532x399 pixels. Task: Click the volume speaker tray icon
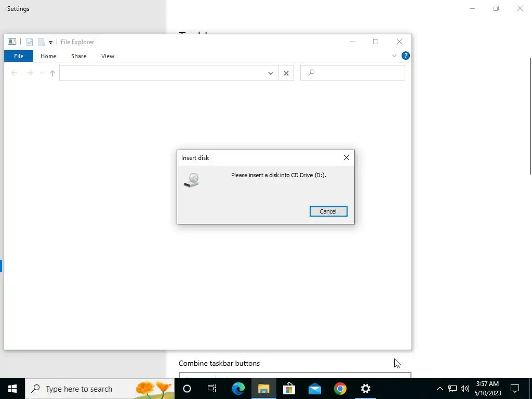tap(465, 389)
